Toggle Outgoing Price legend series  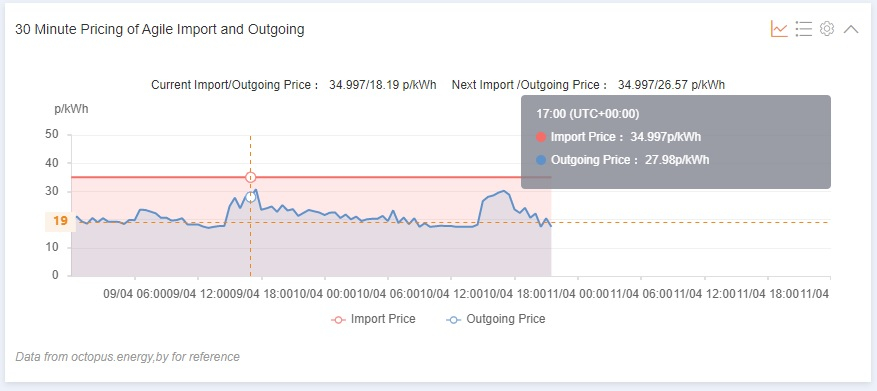tap(496, 319)
